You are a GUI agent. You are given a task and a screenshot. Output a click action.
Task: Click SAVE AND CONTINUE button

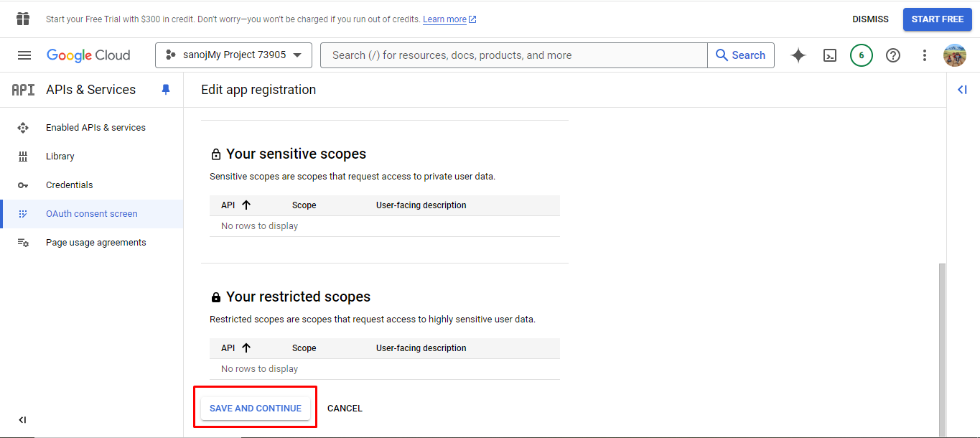[x=256, y=409]
